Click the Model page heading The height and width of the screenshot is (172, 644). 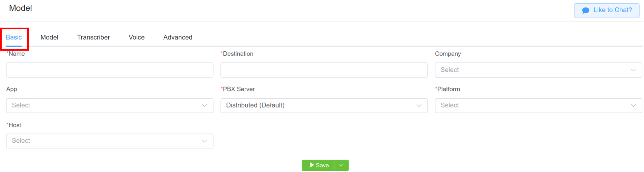click(20, 8)
